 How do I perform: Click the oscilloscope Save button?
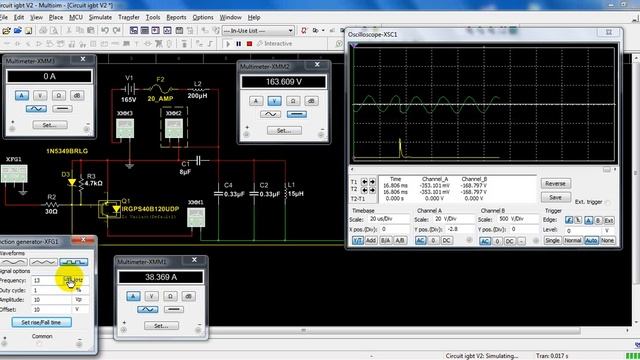[x=556, y=198]
